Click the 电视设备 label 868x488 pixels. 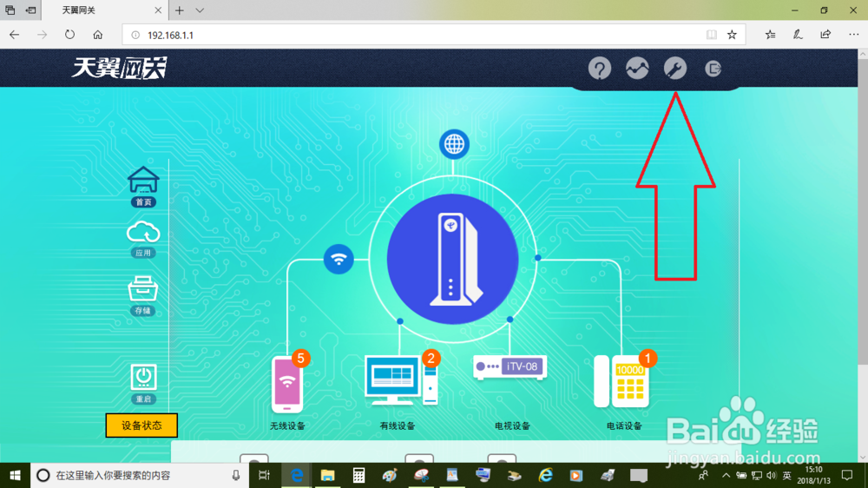(512, 426)
